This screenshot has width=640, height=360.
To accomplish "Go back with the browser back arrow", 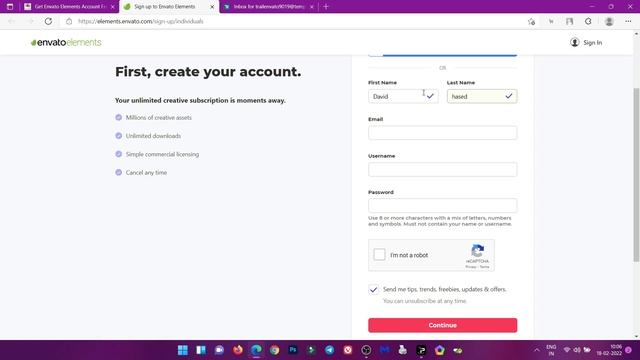I will coord(11,21).
